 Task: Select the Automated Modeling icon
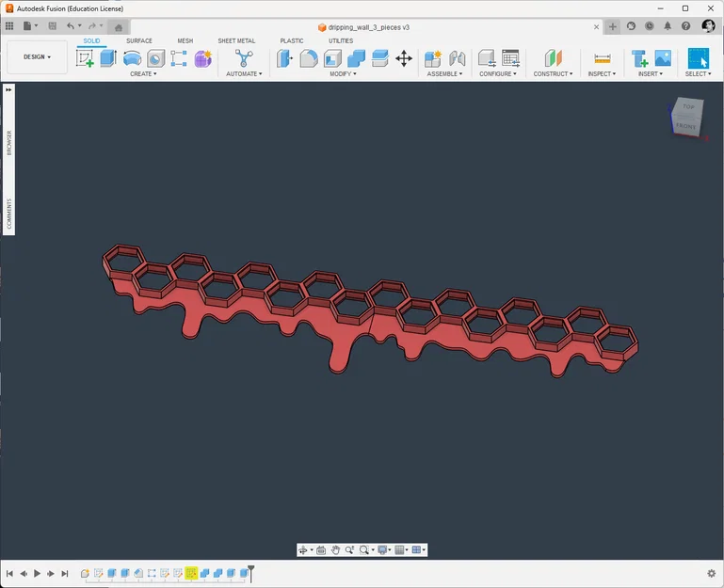(x=244, y=58)
